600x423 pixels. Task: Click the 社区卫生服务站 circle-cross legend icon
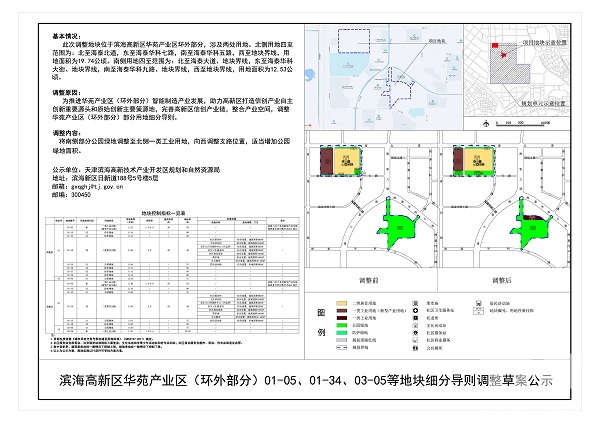coord(416,310)
